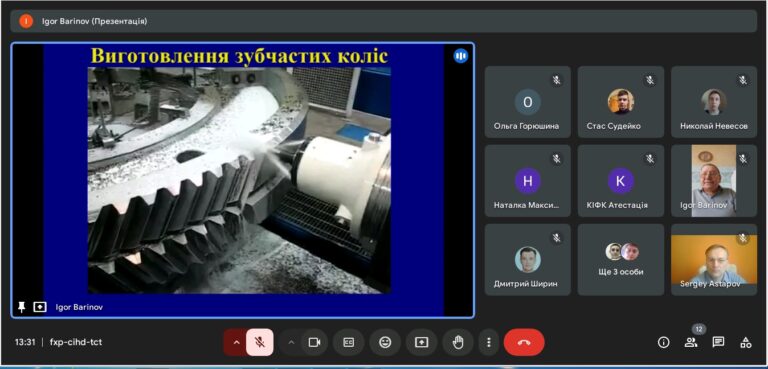Open the 'Ще 3 особи' tile

point(621,260)
